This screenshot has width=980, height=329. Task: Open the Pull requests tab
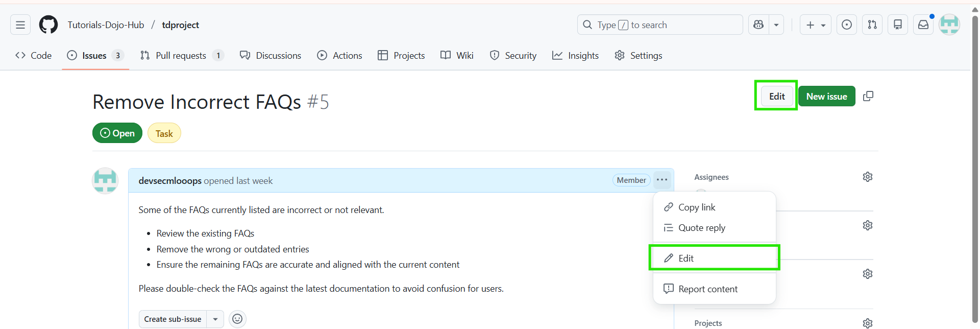[182, 55]
